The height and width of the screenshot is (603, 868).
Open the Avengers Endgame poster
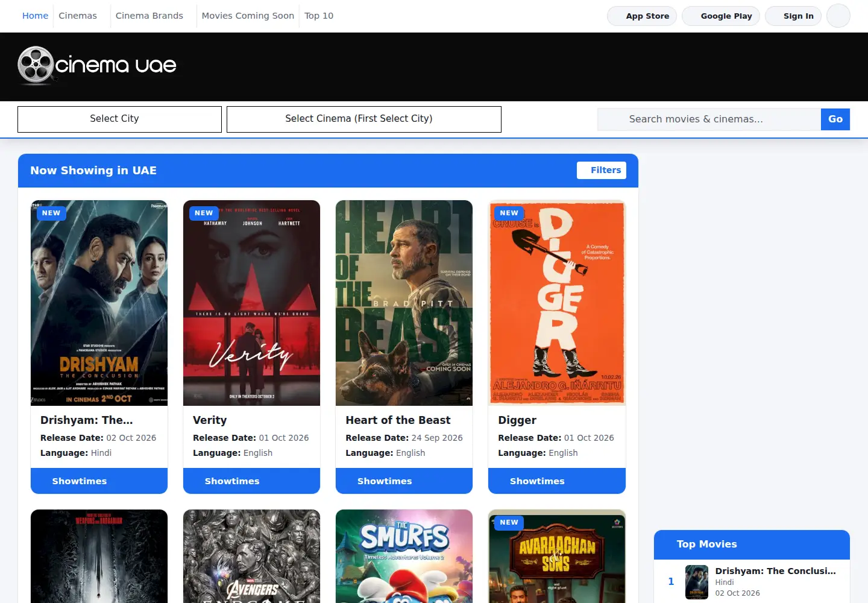coord(251,556)
